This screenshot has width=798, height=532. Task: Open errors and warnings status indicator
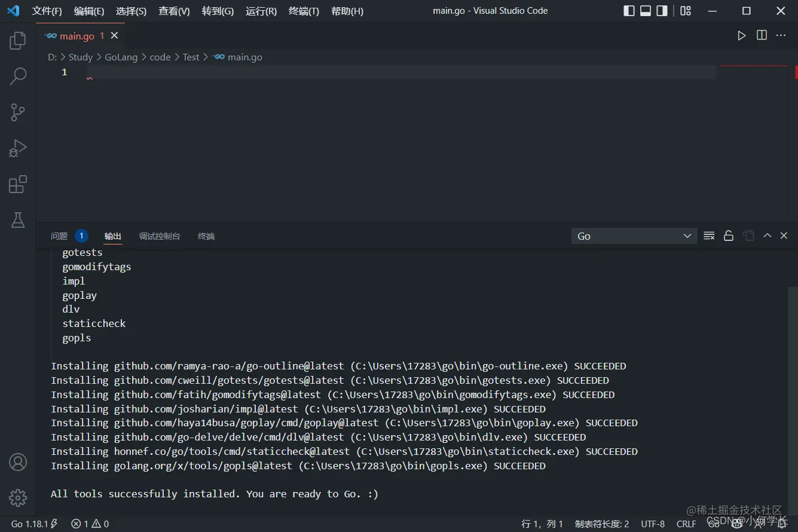click(x=90, y=524)
